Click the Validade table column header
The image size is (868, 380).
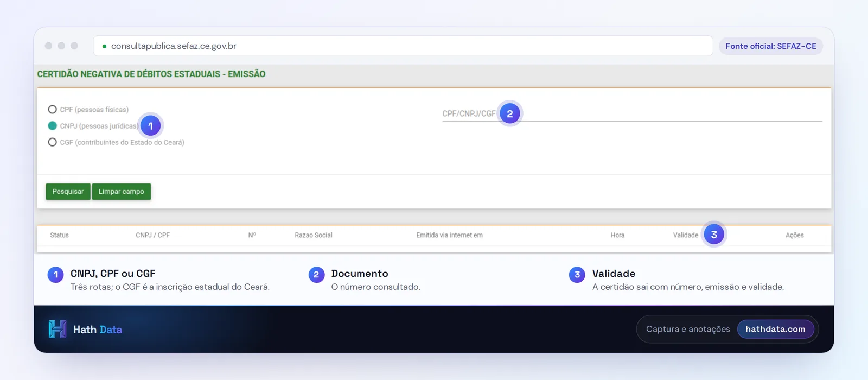pyautogui.click(x=686, y=235)
